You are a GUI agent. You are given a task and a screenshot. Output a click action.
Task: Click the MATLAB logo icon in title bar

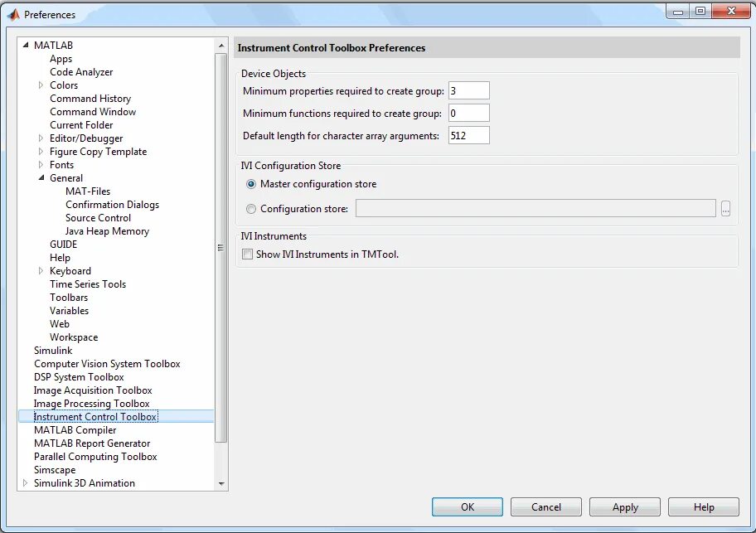(x=13, y=15)
